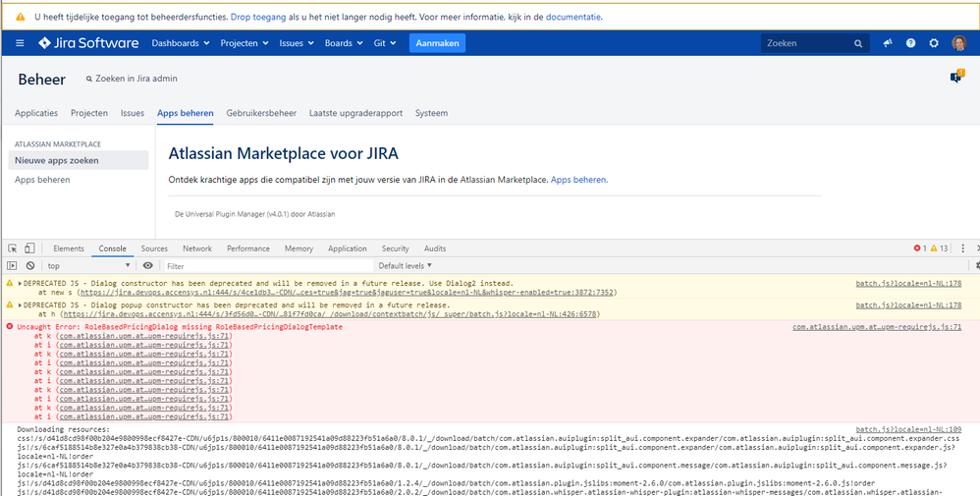The width and height of the screenshot is (980, 496).
Task: Switch to the DevTools Memory tab
Action: pyautogui.click(x=299, y=248)
